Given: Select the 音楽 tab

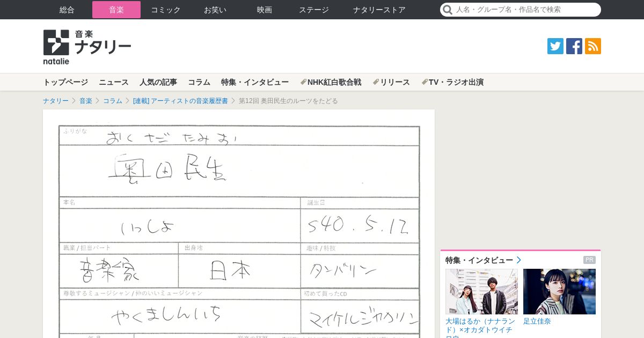Looking at the screenshot, I should [x=116, y=10].
